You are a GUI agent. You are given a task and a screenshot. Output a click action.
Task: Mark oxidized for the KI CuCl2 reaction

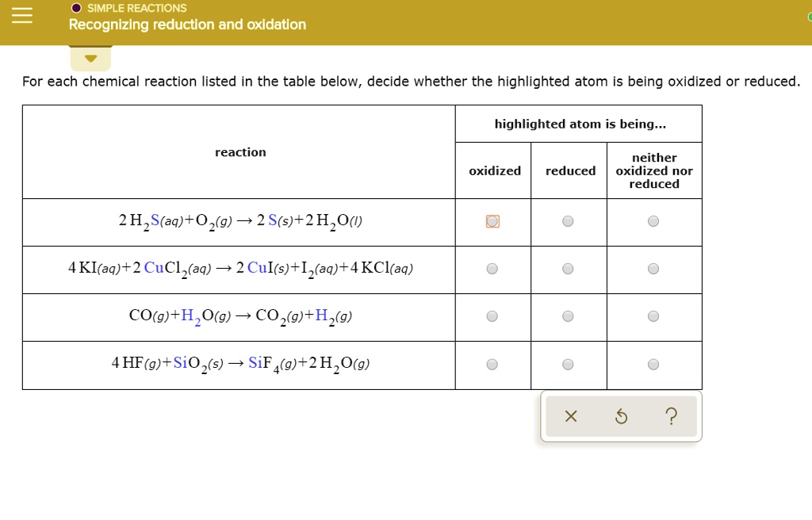[x=492, y=270]
